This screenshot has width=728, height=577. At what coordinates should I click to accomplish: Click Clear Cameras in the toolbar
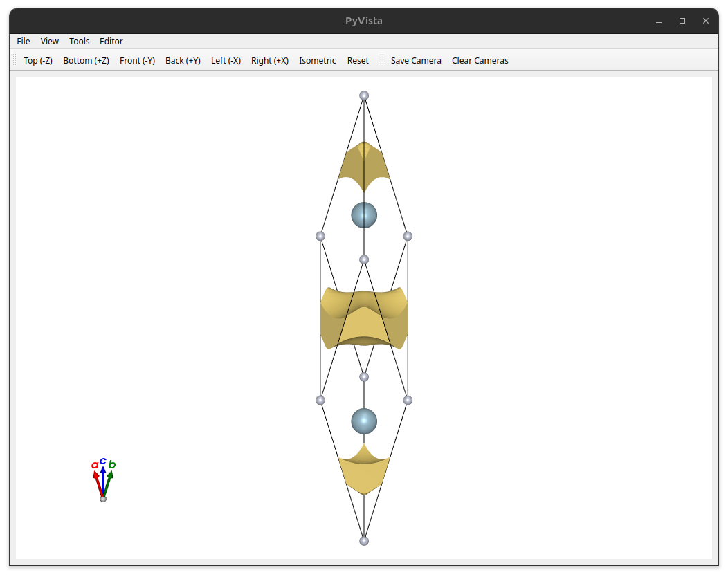tap(480, 61)
